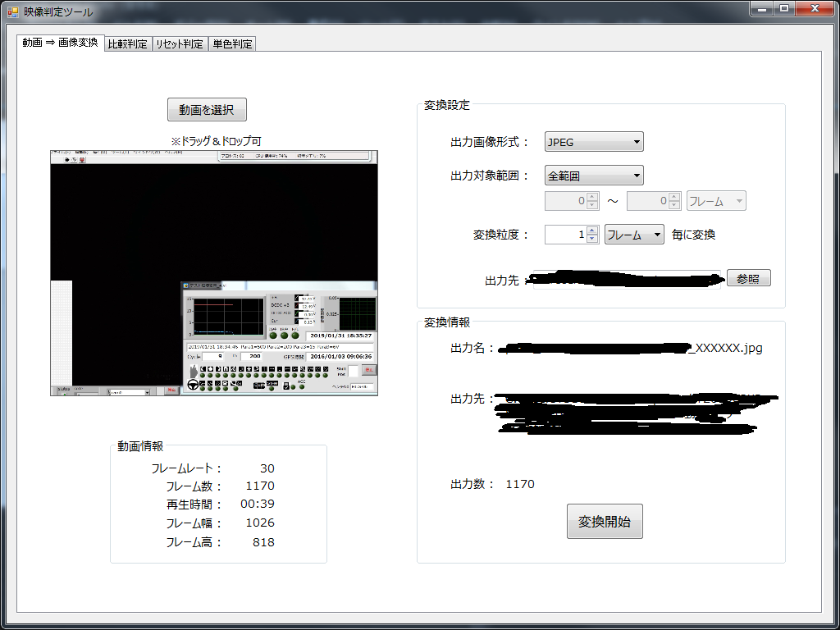Click the フレーム幅 value 1026
840x630 pixels.
[260, 523]
